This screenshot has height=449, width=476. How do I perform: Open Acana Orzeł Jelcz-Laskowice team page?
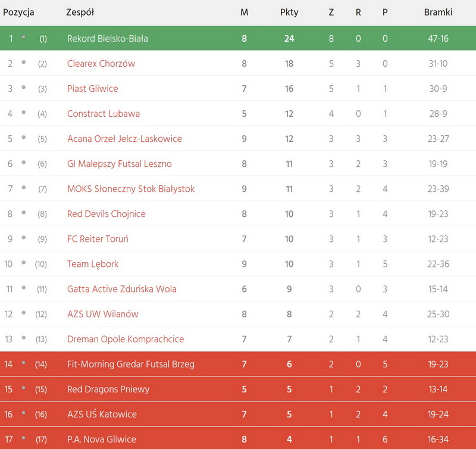tap(124, 139)
